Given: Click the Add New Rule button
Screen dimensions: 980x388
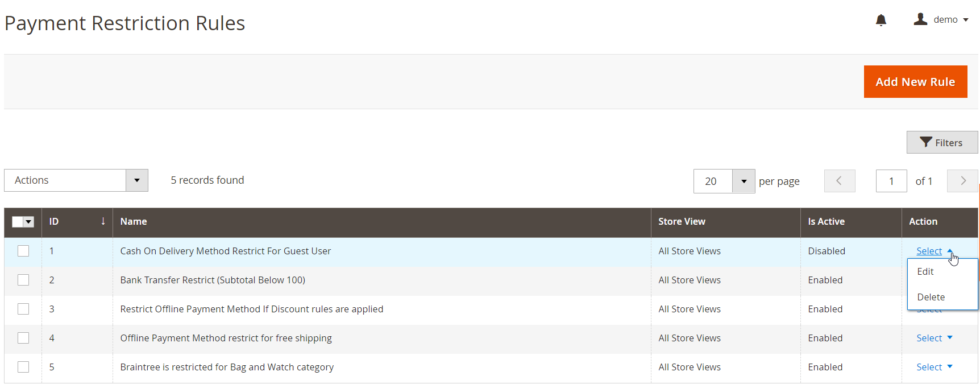Looking at the screenshot, I should coord(915,82).
